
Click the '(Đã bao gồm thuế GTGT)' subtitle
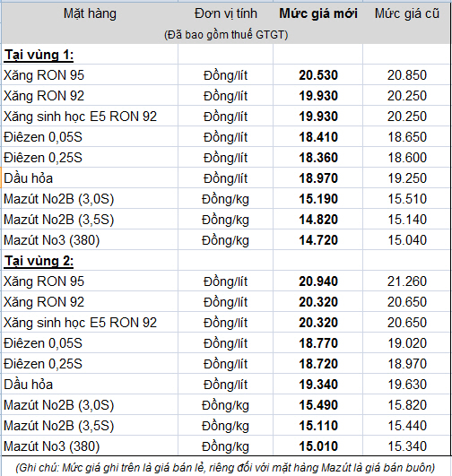tap(226, 35)
